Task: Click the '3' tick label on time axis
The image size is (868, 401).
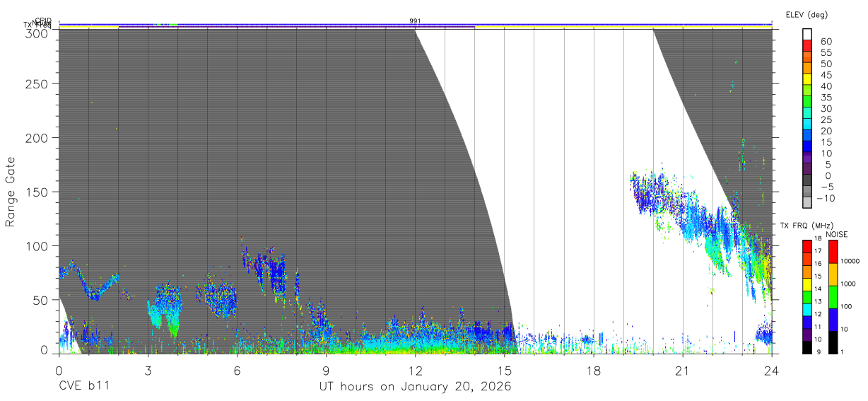Action: [148, 370]
